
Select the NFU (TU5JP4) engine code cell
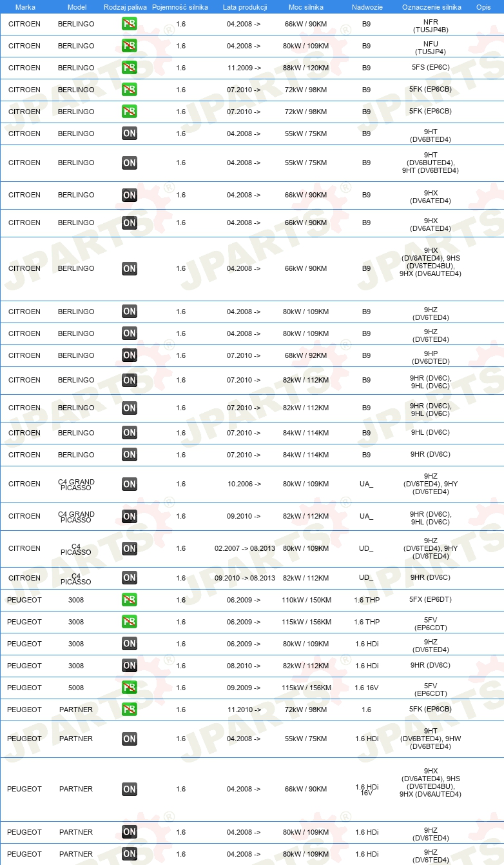point(431,48)
